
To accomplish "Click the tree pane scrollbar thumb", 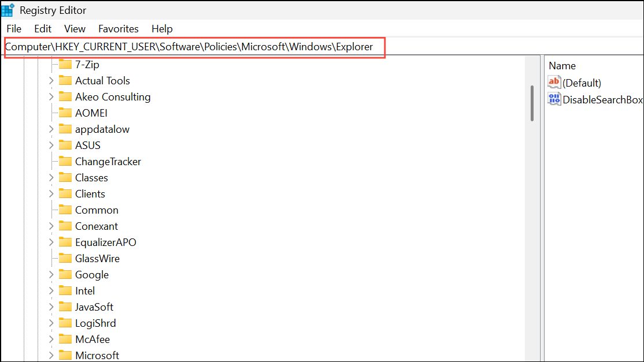I will point(532,103).
